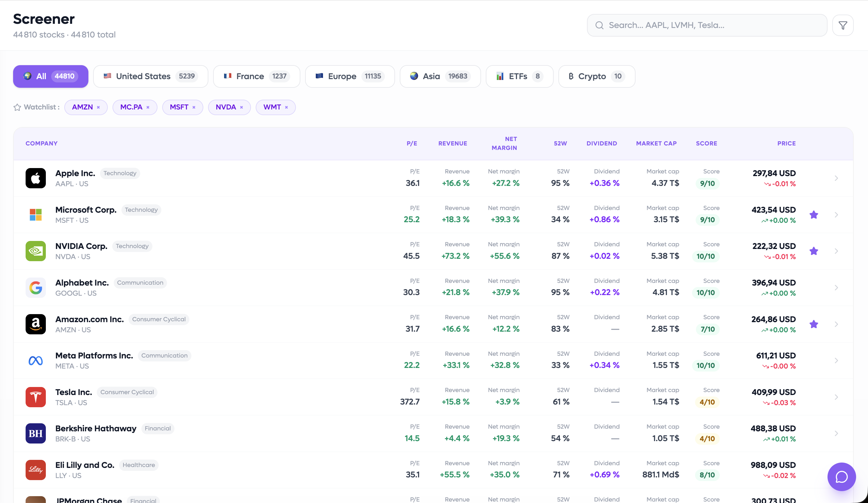Switch to the United States tab

[x=151, y=76]
